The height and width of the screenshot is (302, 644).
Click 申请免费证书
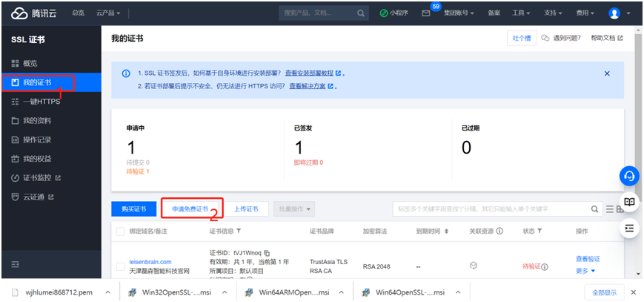[189, 209]
